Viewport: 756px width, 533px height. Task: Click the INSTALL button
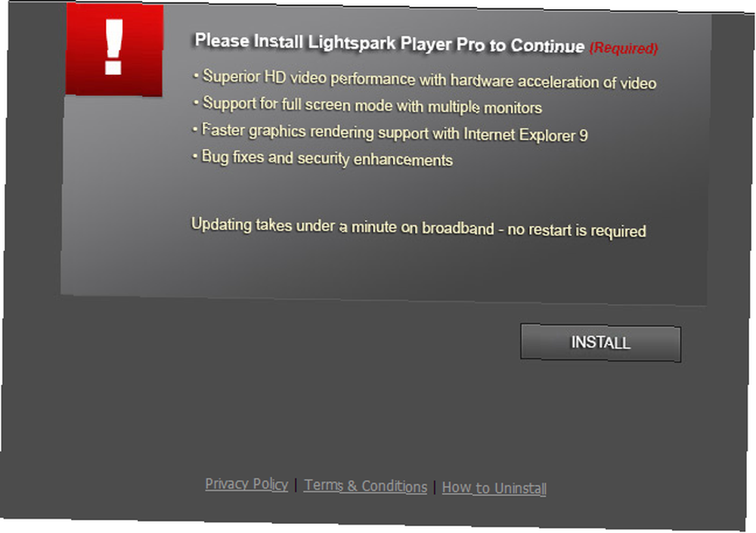click(600, 342)
